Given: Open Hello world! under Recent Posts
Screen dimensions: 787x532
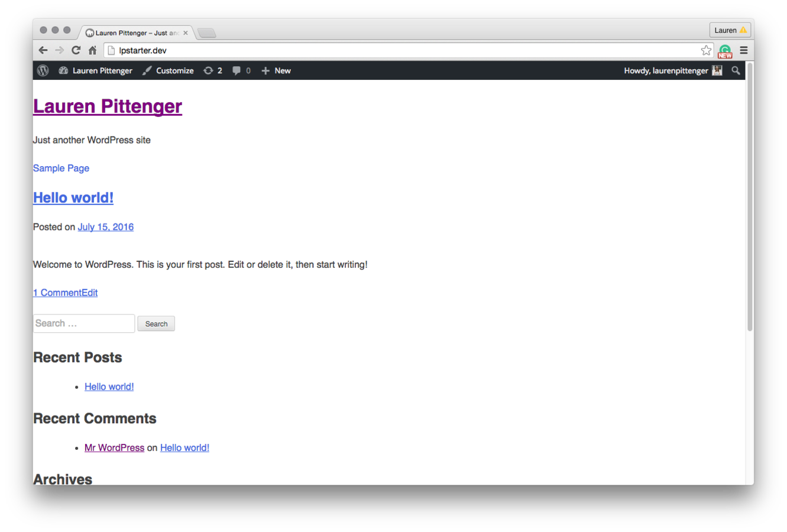Looking at the screenshot, I should (x=109, y=387).
